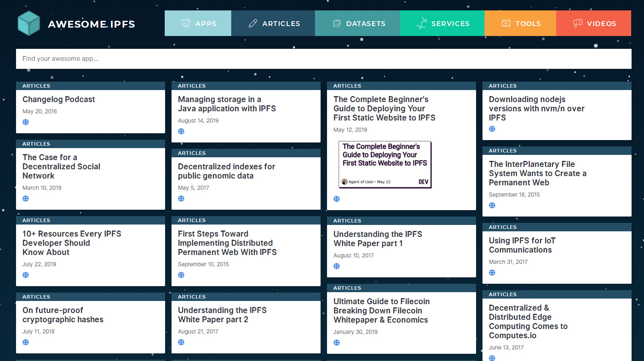
Task: Open globe link for Changelog Podcast
Action: [x=26, y=122]
